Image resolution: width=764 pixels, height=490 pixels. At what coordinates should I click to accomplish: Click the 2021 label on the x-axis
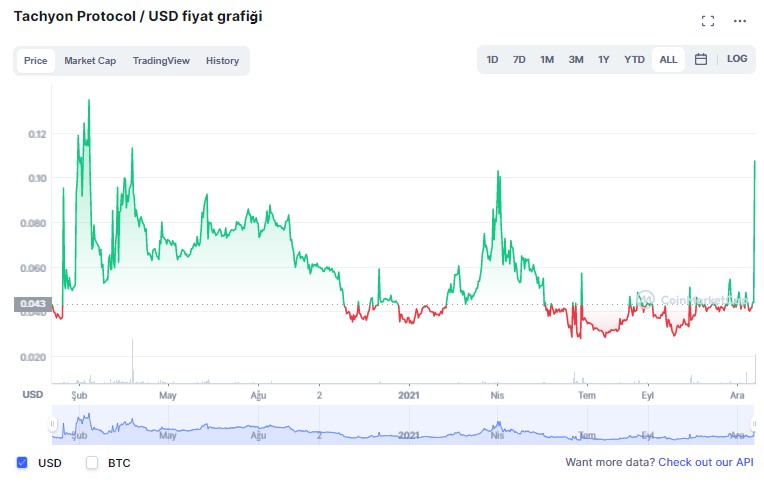(408, 395)
